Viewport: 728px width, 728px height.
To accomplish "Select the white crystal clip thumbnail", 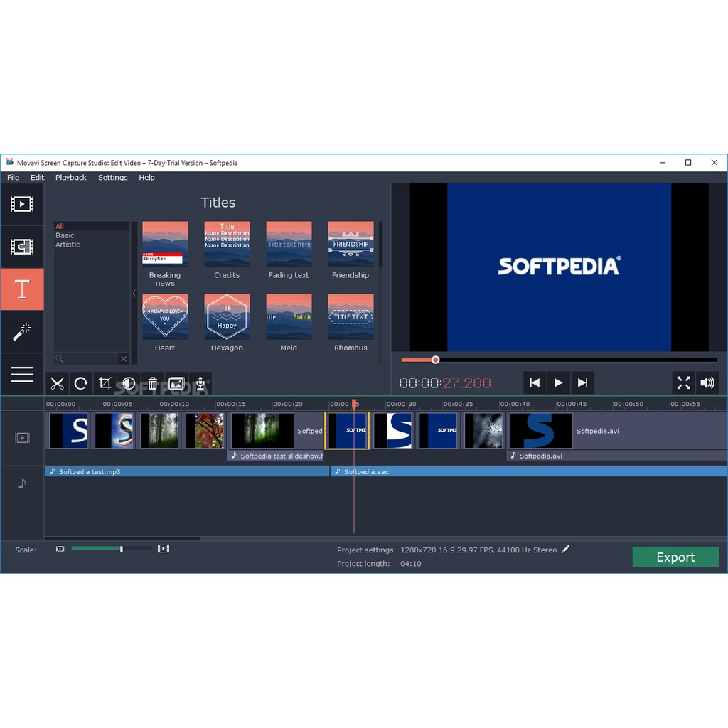I will click(x=483, y=431).
